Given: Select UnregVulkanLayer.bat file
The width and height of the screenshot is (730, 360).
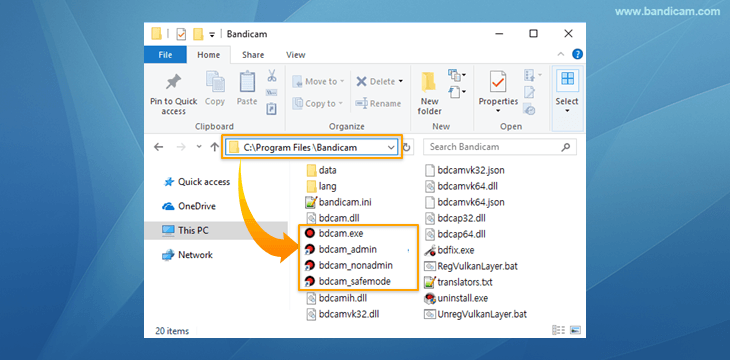Looking at the screenshot, I should 476,314.
